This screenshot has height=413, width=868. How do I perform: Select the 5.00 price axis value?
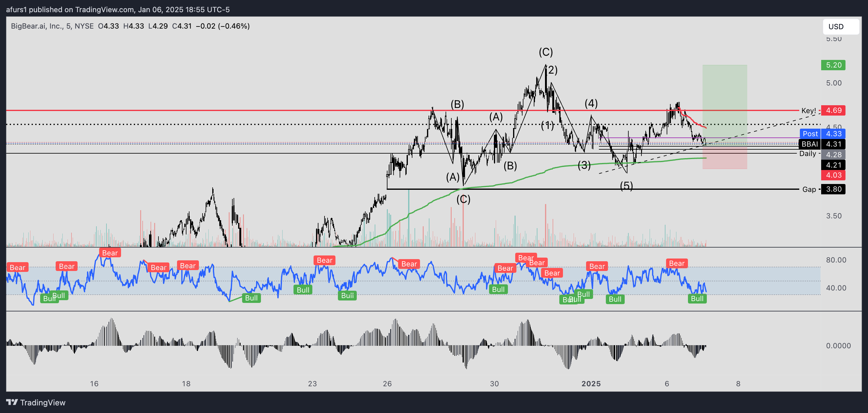(x=834, y=83)
